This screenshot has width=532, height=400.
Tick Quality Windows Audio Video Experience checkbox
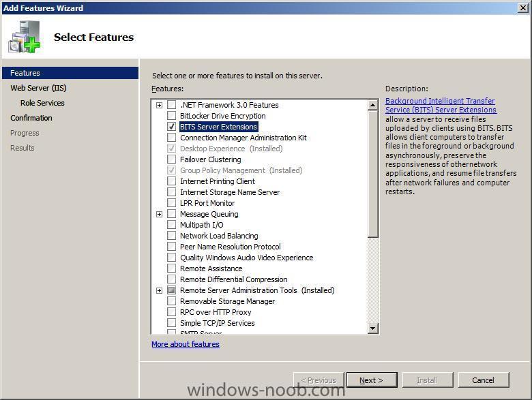click(x=172, y=258)
